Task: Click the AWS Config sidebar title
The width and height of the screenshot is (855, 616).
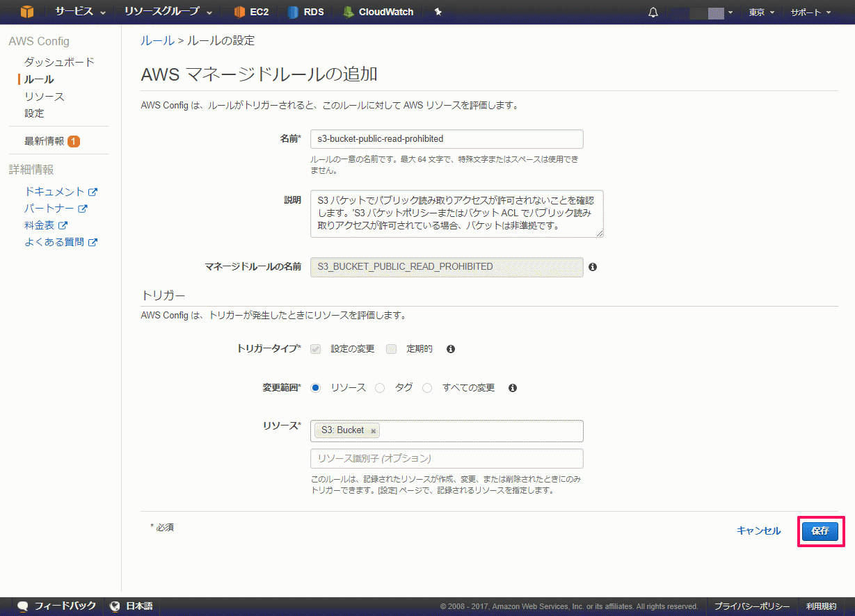Action: tap(39, 42)
